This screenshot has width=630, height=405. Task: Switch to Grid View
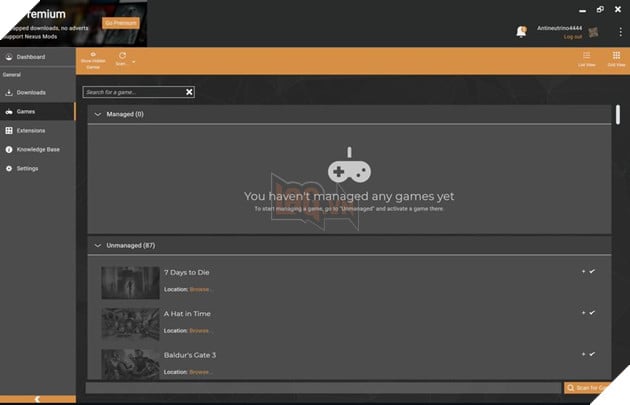click(616, 55)
